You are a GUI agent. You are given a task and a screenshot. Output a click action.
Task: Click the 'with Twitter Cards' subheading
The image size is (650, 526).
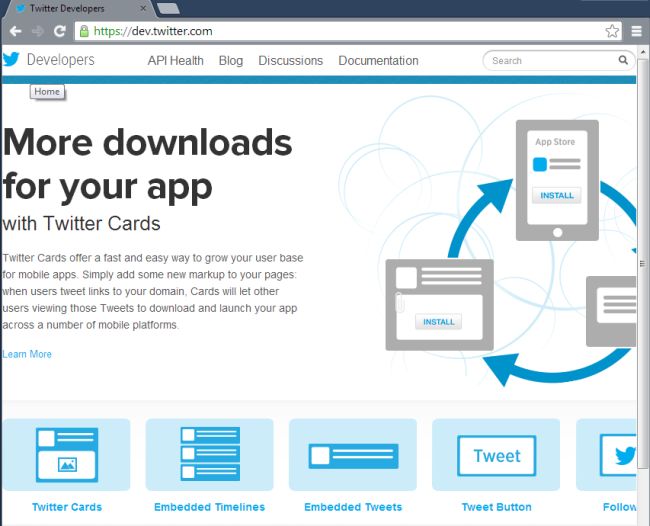pyautogui.click(x=81, y=223)
